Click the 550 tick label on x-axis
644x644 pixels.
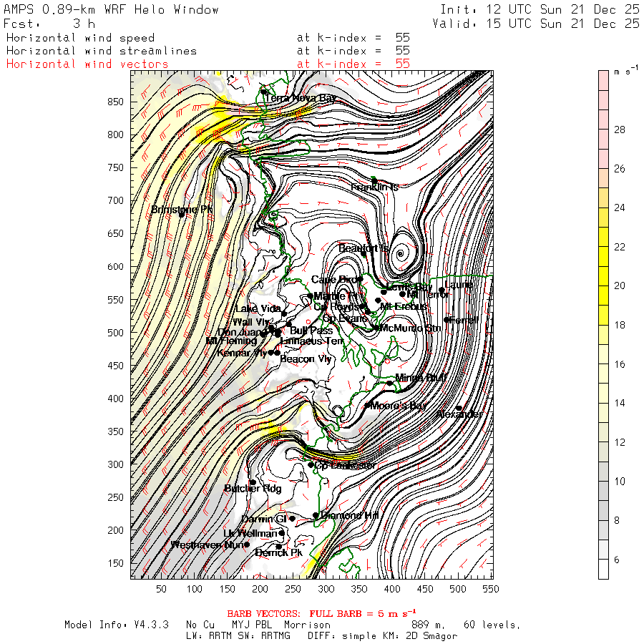coord(491,589)
